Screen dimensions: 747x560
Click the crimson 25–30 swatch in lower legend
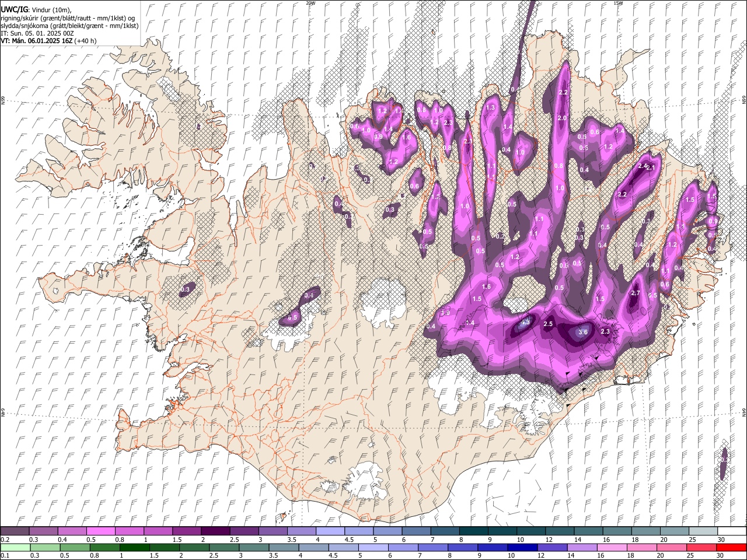pos(701,548)
